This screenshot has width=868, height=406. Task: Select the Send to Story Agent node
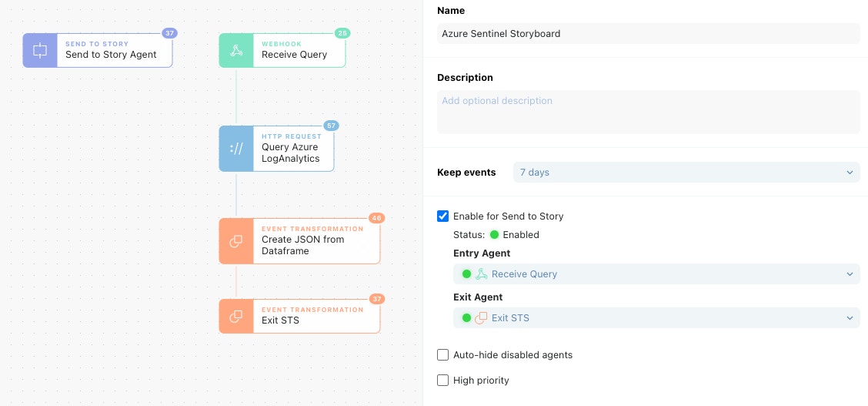pos(111,55)
